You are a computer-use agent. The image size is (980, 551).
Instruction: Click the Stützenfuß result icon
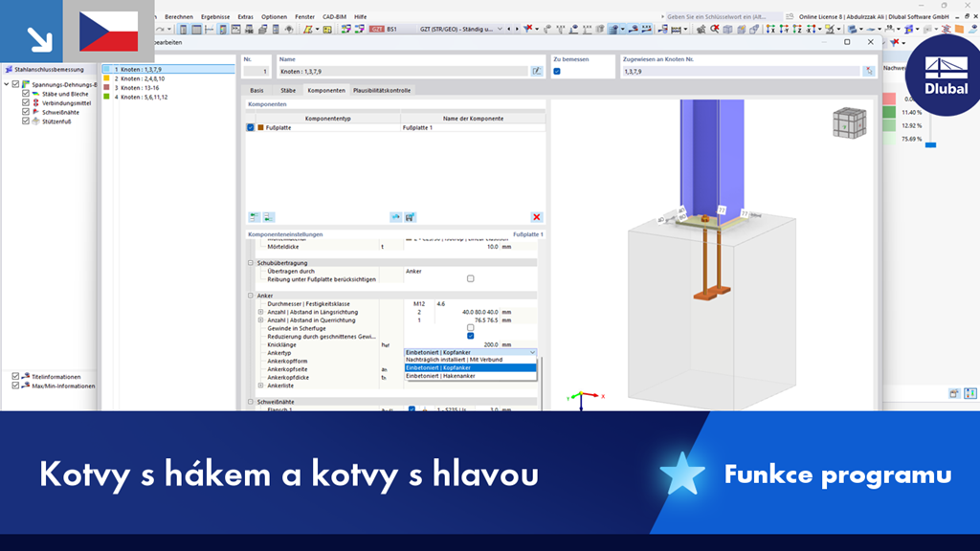coord(35,121)
